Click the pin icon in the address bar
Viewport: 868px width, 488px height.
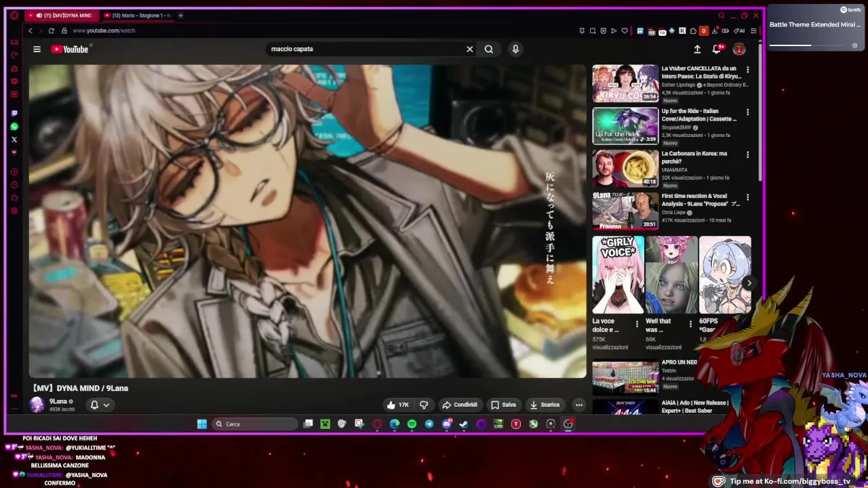pos(582,30)
